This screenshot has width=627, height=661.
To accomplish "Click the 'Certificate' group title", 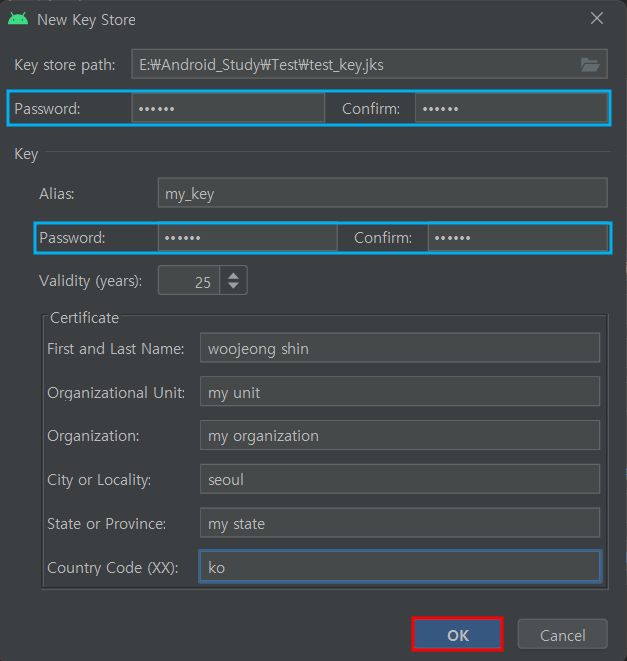I will 84,318.
